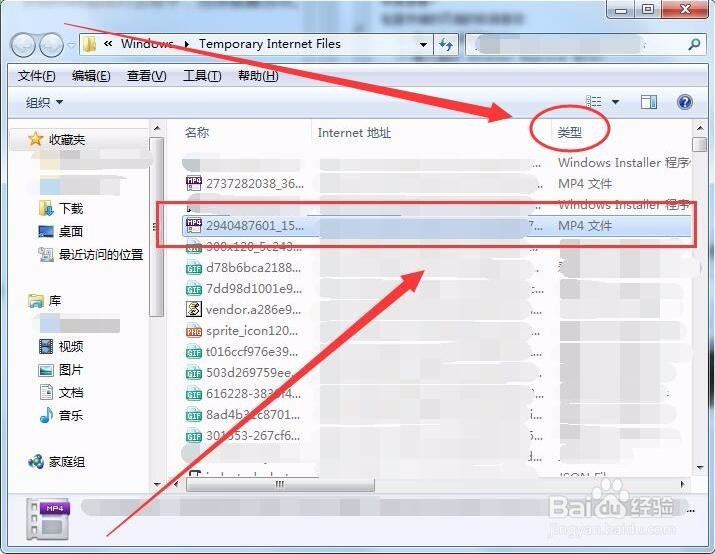Viewport: 715px width, 554px height.
Task: Click the 音乐 note icon
Action: (46, 415)
